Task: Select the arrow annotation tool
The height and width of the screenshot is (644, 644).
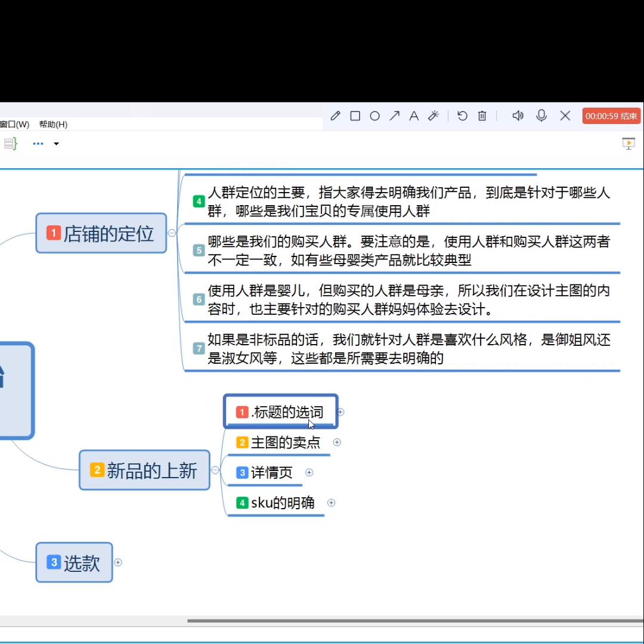Action: (x=394, y=116)
